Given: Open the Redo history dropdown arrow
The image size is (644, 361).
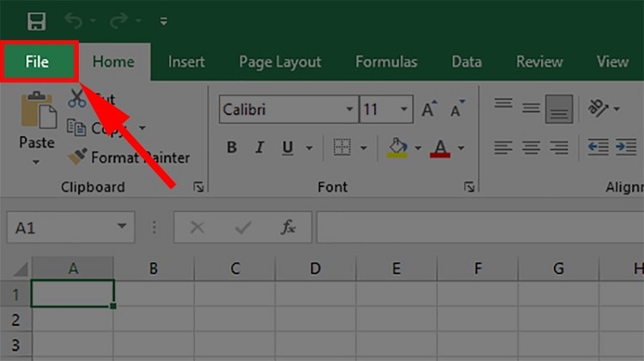Looking at the screenshot, I should (138, 21).
